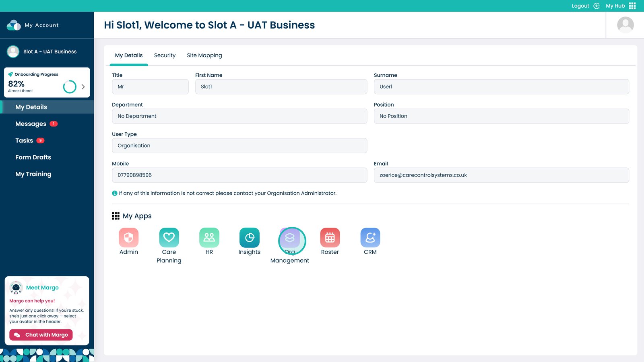
Task: Open Form Drafts in the sidebar
Action: pyautogui.click(x=33, y=157)
